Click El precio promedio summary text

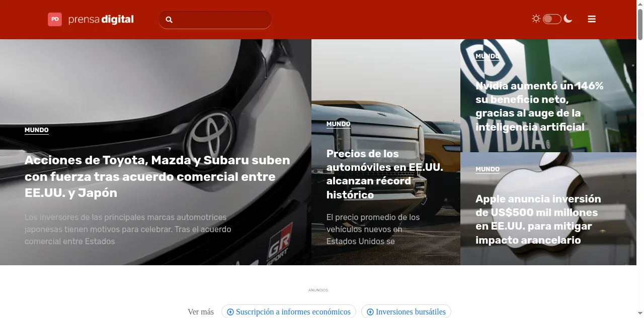[x=373, y=229]
